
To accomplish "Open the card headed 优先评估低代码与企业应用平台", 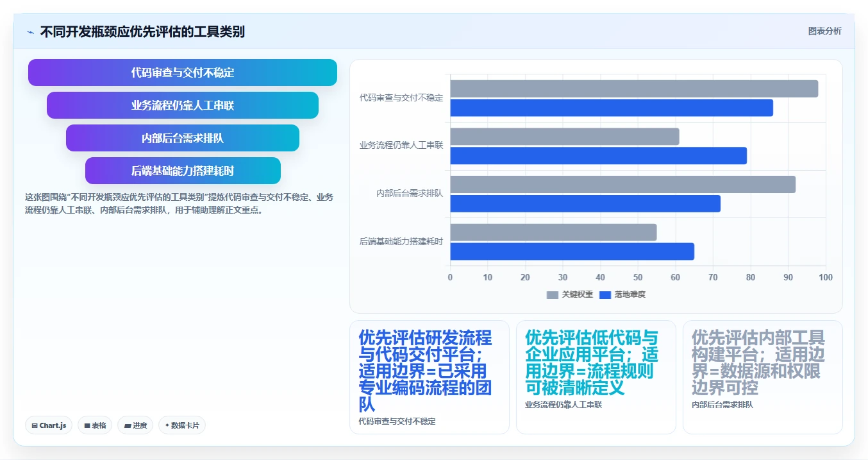I will pyautogui.click(x=596, y=377).
